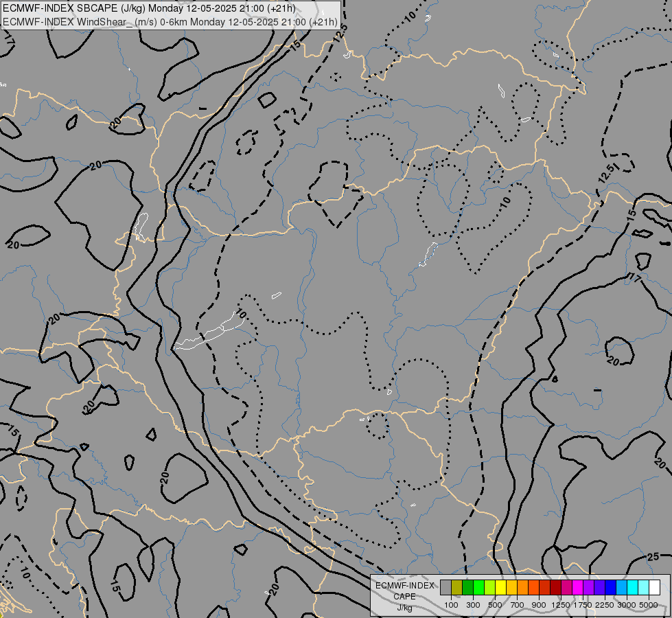Click the WindShear 0-6km title line
Screen dimensions: 672x618
pyautogui.click(x=170, y=22)
